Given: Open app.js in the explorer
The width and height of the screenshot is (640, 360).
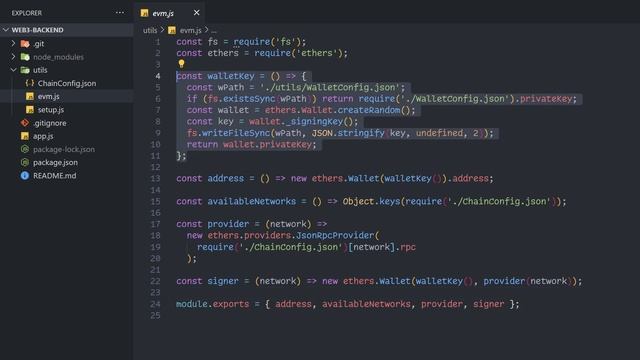Looking at the screenshot, I should (43, 136).
